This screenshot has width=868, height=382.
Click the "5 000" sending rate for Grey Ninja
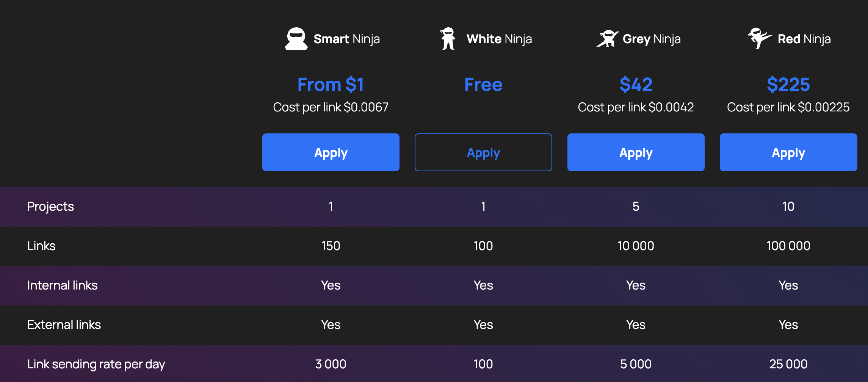pos(636,364)
